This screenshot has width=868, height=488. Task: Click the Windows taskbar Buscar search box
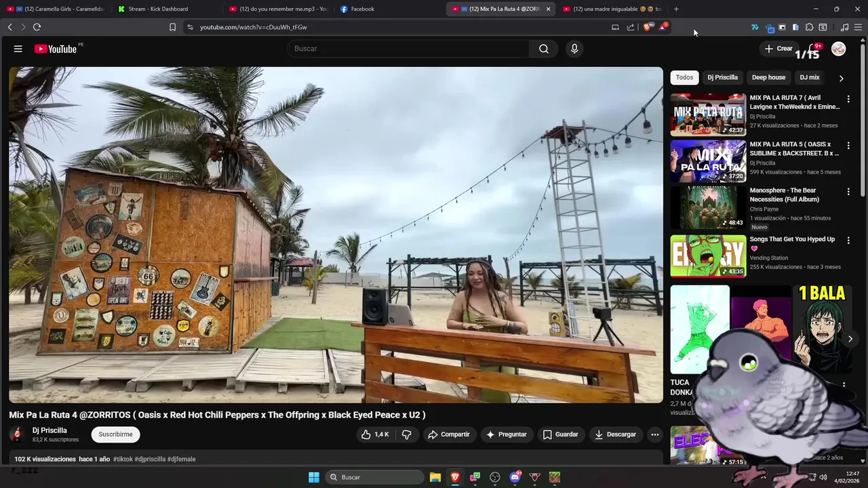(374, 477)
